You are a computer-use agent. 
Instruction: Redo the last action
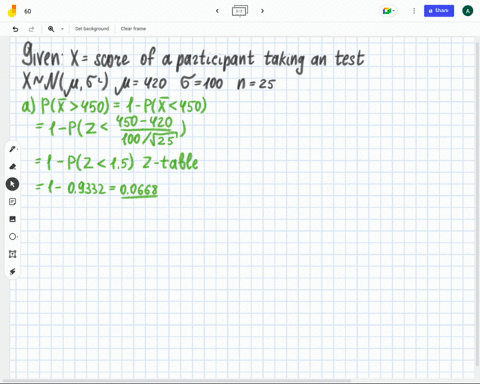pyautogui.click(x=31, y=29)
